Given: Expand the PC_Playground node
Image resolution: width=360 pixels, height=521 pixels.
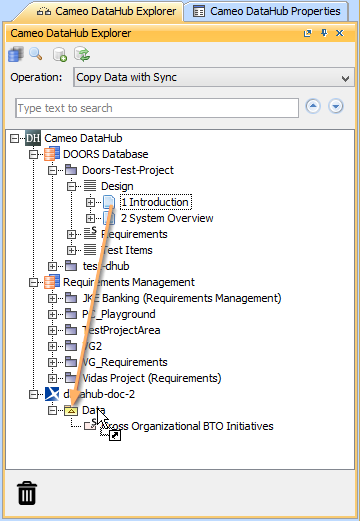Looking at the screenshot, I should click(x=52, y=314).
